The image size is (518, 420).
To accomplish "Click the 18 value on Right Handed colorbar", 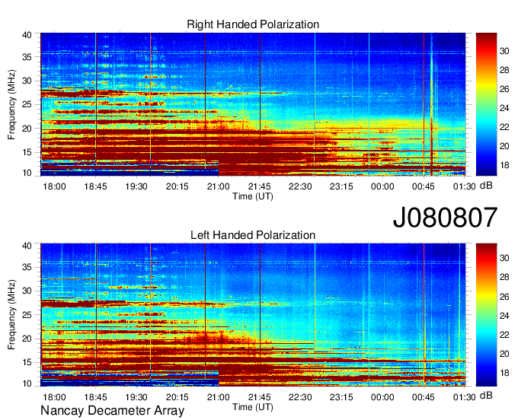I will click(x=504, y=165).
